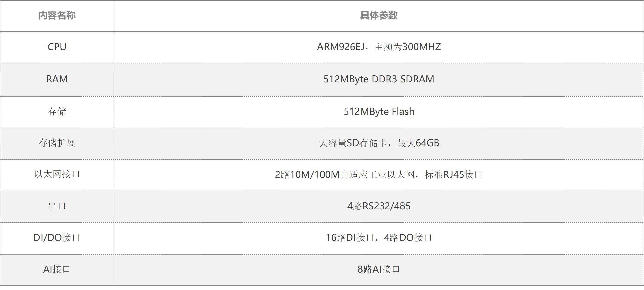Screen dimensions: 644x290
Task: Click the 8路AI接口 cell
Action: pyautogui.click(x=379, y=269)
